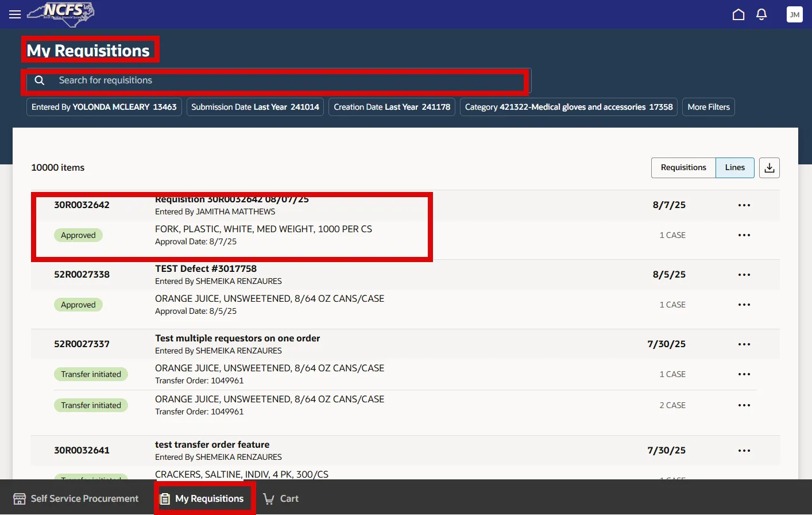The width and height of the screenshot is (812, 515).
Task: Click the search magnifier icon
Action: (x=40, y=80)
